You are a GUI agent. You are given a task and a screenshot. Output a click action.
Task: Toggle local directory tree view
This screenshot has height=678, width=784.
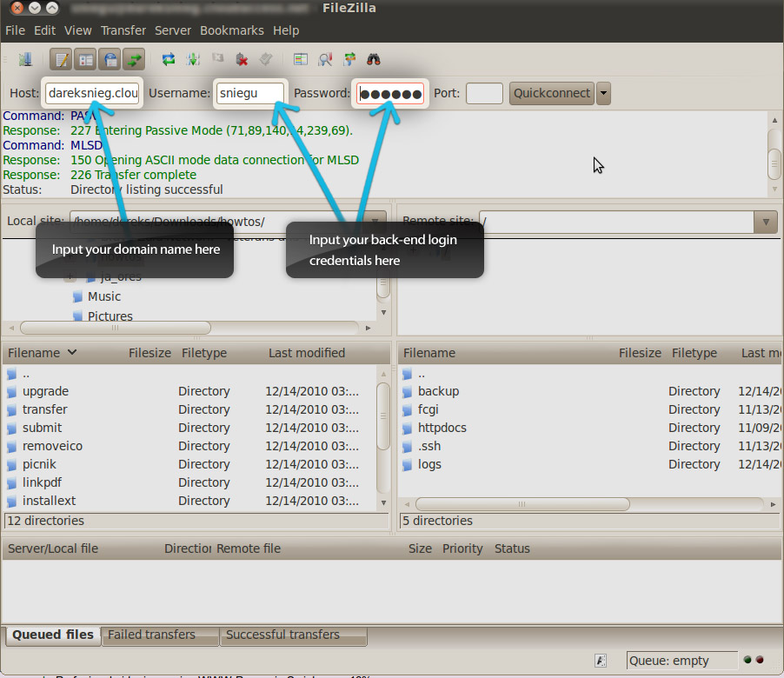pos(86,59)
